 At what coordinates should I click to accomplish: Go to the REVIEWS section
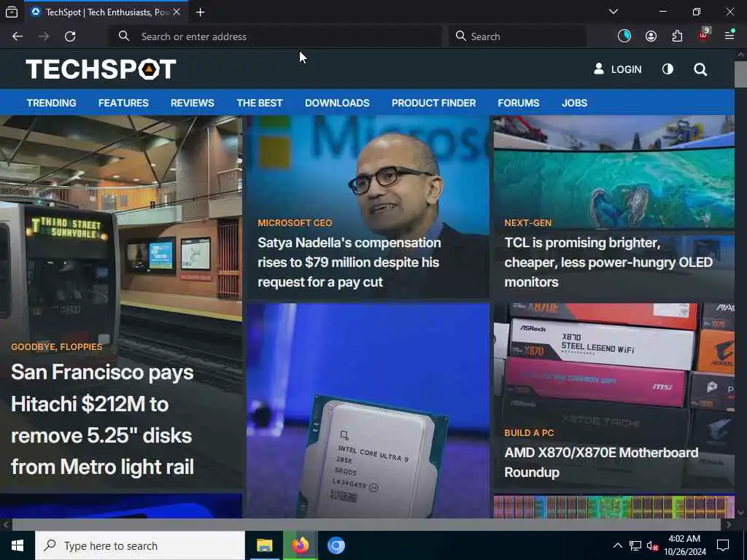(193, 103)
